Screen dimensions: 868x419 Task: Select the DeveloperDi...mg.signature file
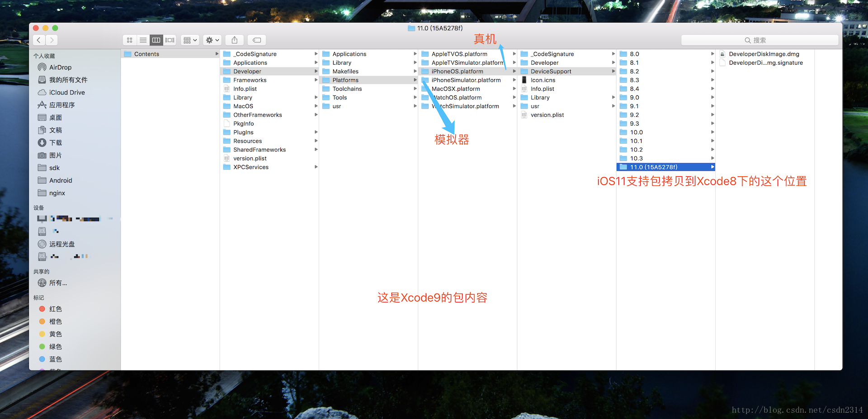click(765, 63)
